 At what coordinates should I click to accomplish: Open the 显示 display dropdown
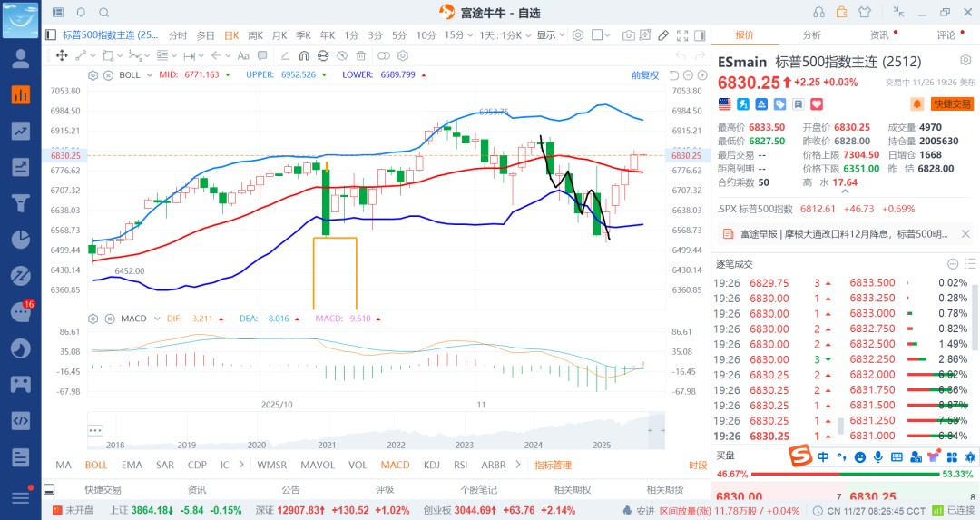(551, 35)
